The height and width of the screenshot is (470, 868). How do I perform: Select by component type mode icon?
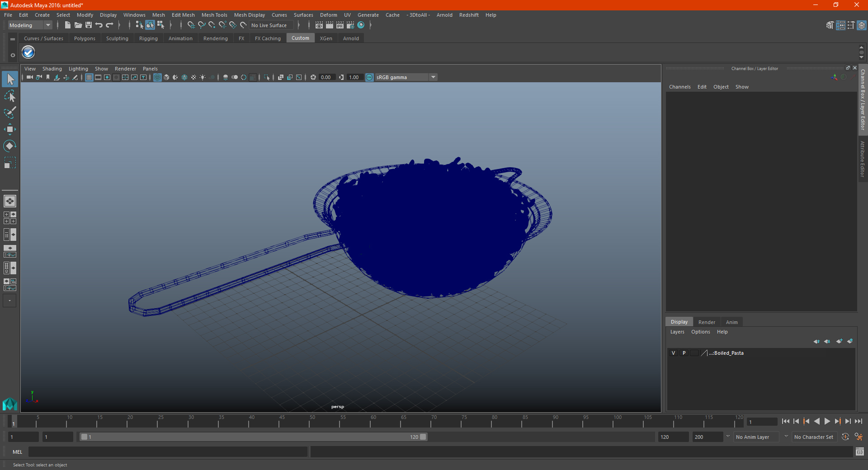(160, 25)
